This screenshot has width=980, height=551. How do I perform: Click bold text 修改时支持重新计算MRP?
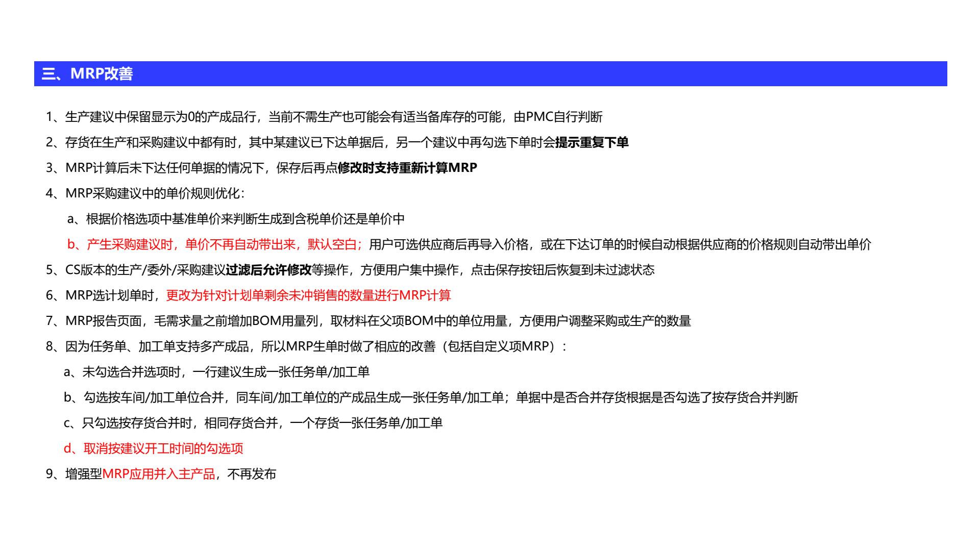point(407,168)
